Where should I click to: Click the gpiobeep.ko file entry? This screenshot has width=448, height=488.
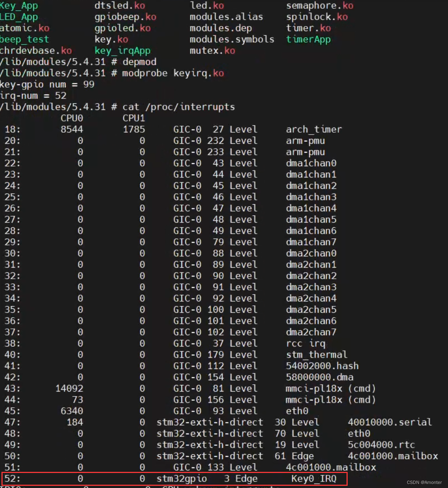pyautogui.click(x=126, y=16)
